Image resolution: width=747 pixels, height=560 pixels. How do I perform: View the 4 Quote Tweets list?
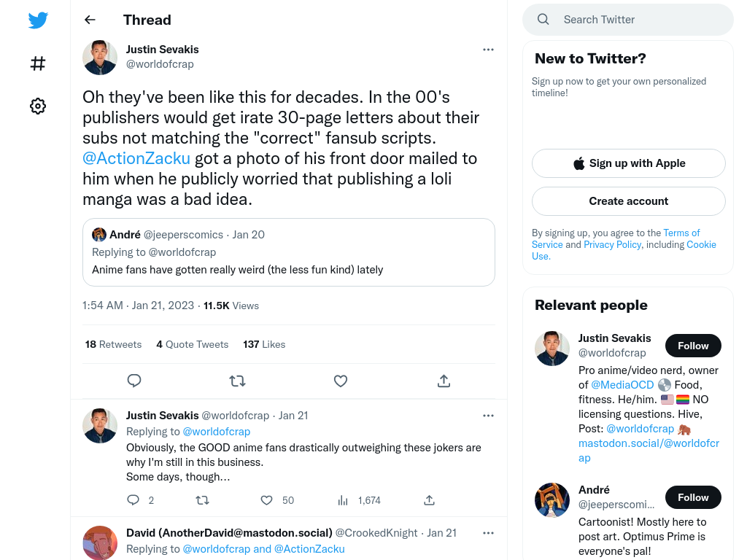193,344
